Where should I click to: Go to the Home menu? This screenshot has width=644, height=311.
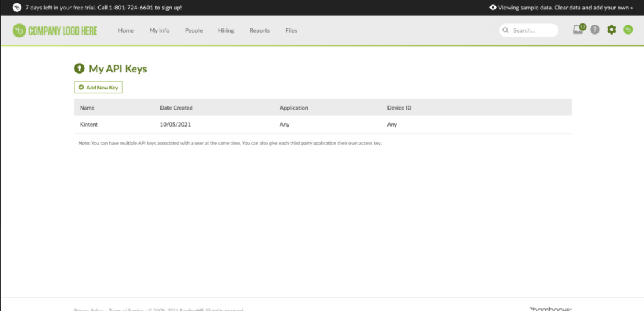pos(126,30)
